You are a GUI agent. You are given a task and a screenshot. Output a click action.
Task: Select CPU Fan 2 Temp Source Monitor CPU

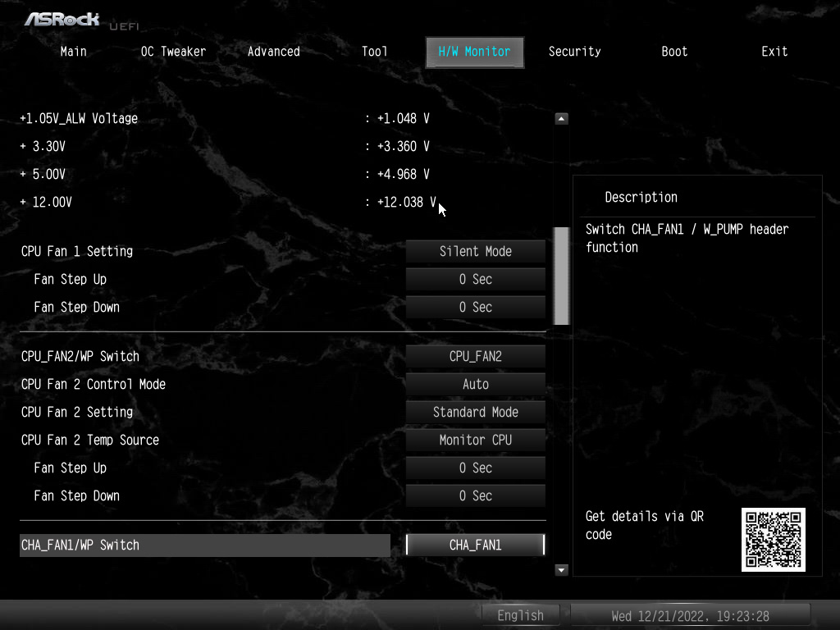(x=475, y=441)
